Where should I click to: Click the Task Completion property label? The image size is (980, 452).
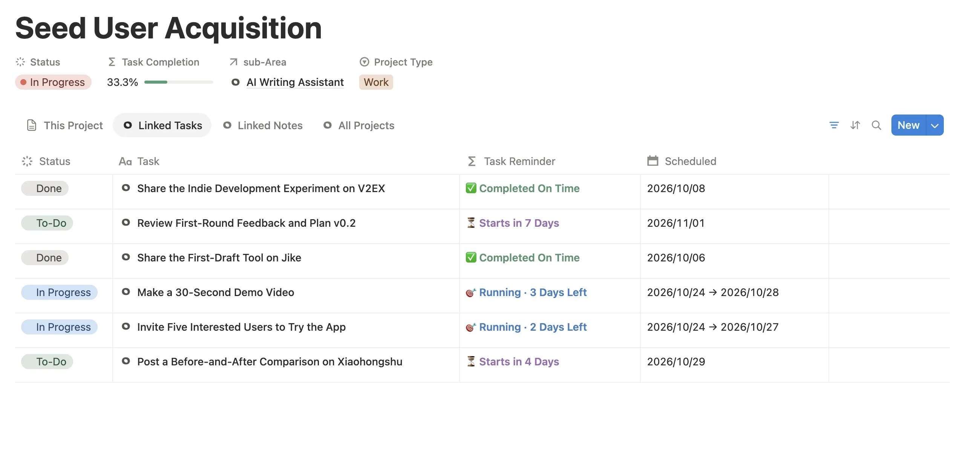[153, 62]
